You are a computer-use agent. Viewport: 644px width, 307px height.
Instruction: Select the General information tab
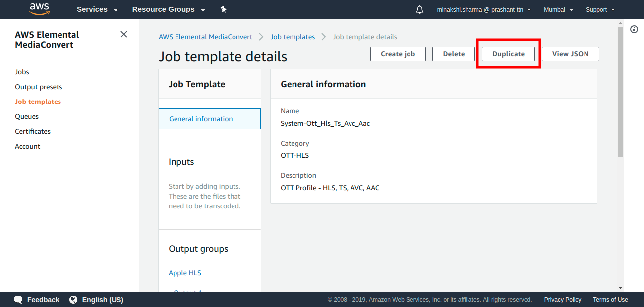point(210,119)
